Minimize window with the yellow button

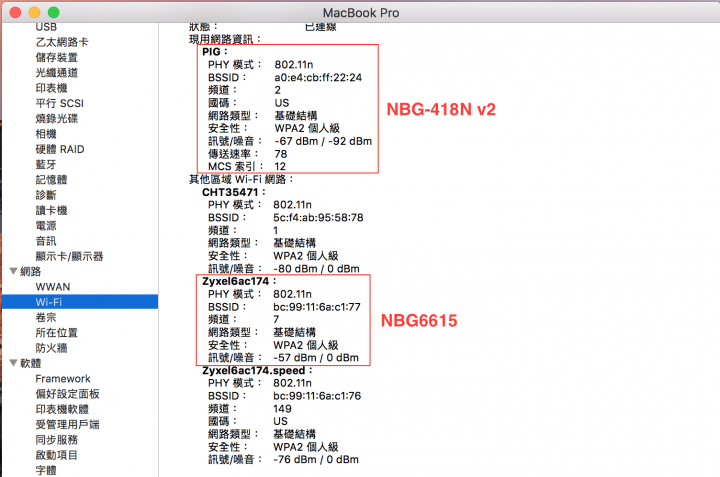[x=34, y=12]
